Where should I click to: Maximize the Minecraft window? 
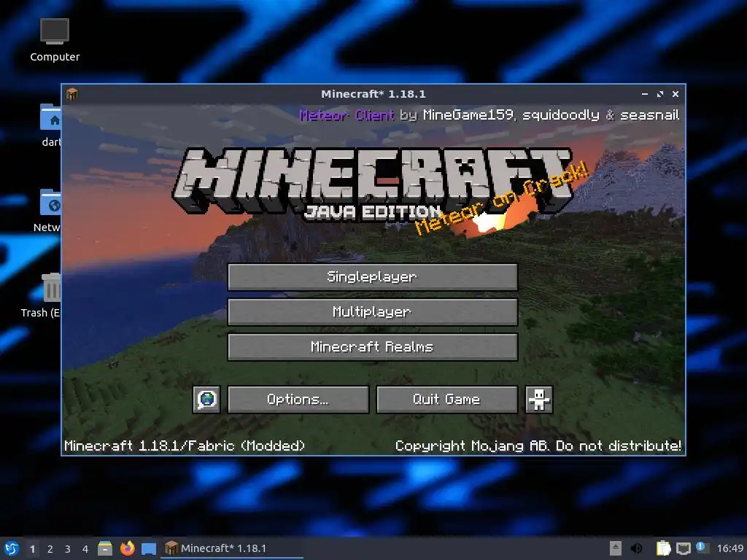[660, 94]
